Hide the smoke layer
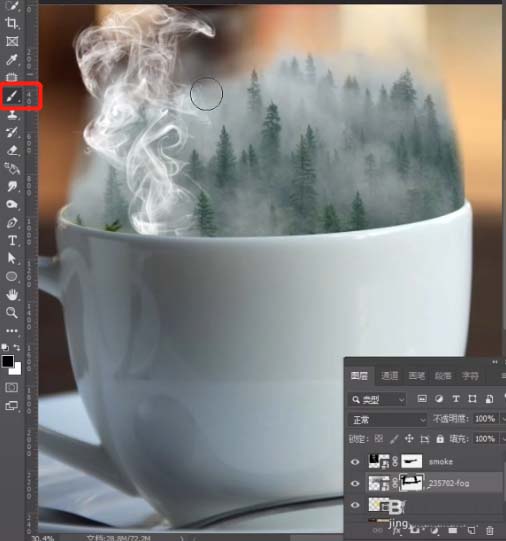This screenshot has width=506, height=541. pos(355,462)
